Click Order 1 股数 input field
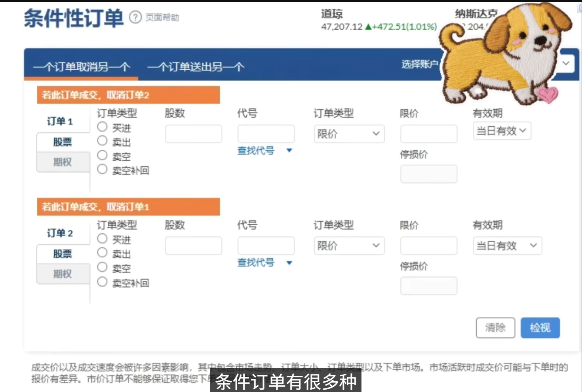This screenshot has height=392, width=582. pyautogui.click(x=193, y=134)
